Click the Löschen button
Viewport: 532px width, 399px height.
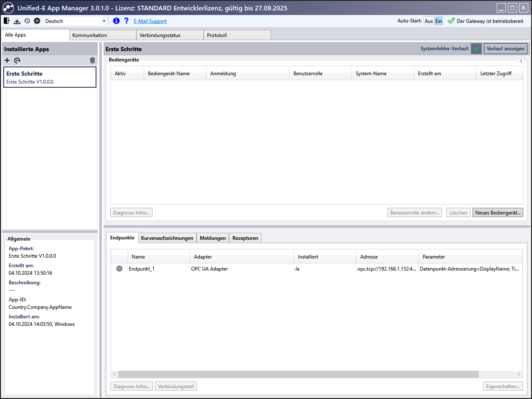click(x=458, y=212)
